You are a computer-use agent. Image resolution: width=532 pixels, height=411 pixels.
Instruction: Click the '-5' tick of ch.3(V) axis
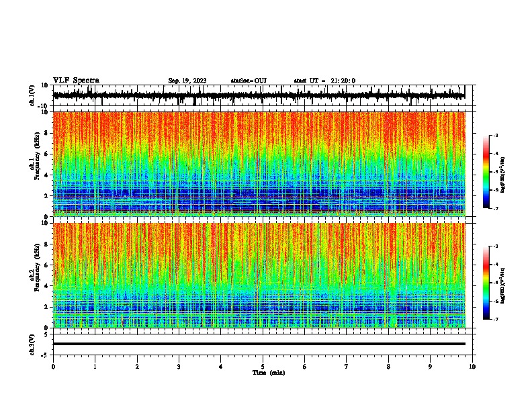(x=45, y=355)
